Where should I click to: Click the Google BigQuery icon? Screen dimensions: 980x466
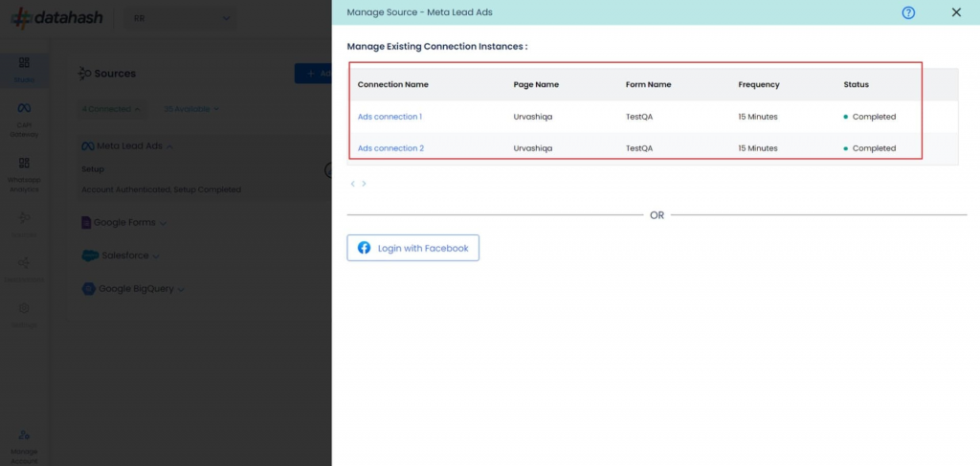(x=89, y=289)
